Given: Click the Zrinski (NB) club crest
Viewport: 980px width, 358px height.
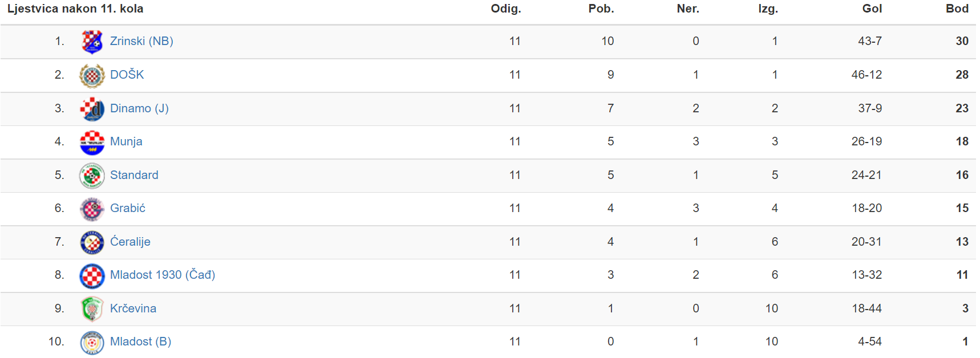Looking at the screenshot, I should point(92,42).
